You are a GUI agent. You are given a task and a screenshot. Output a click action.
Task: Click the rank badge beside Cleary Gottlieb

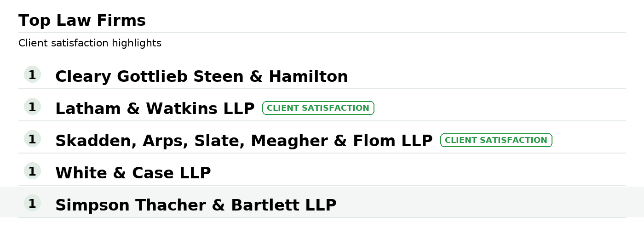tap(32, 74)
